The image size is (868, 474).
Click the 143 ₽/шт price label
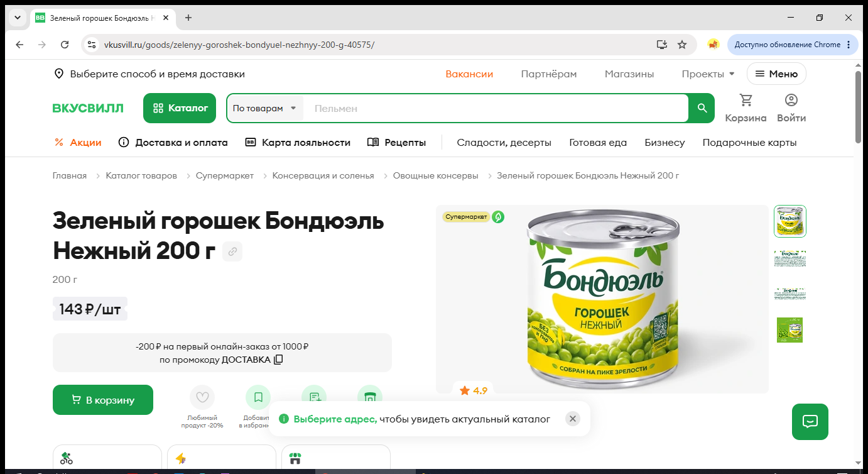coord(90,309)
